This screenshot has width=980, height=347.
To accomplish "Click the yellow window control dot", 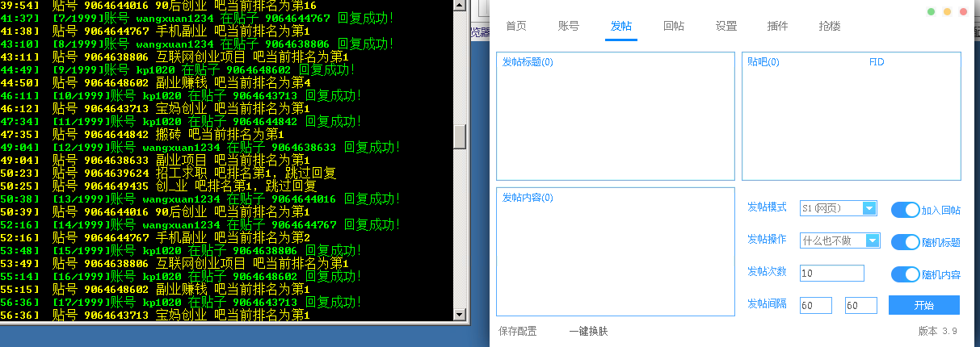I will pos(948,12).
